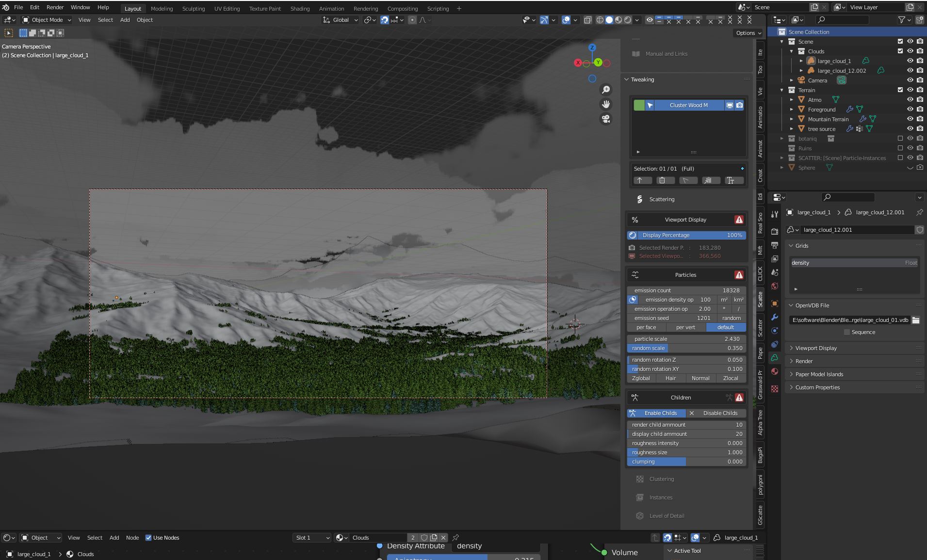Open the Tool properties tab

pos(775,214)
